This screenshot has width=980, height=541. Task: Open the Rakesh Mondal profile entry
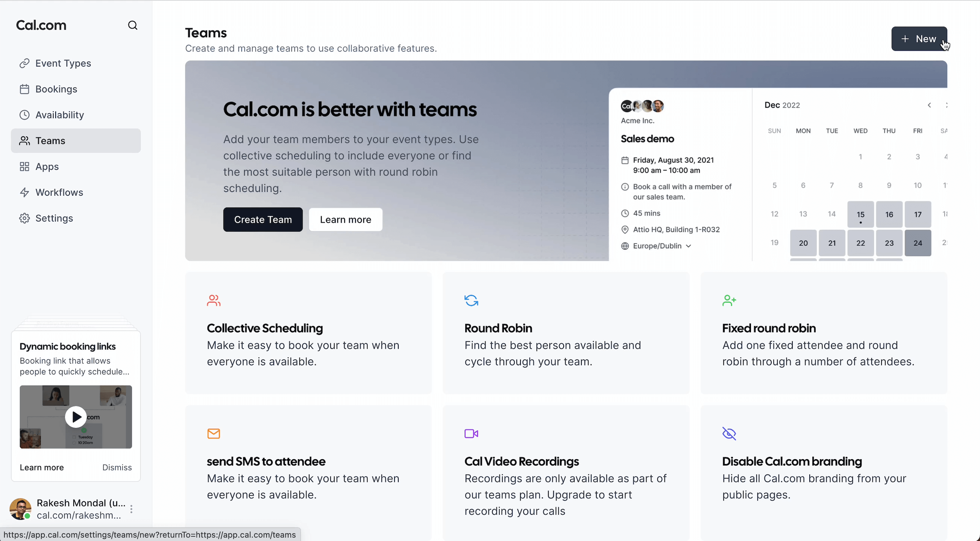pyautogui.click(x=72, y=509)
